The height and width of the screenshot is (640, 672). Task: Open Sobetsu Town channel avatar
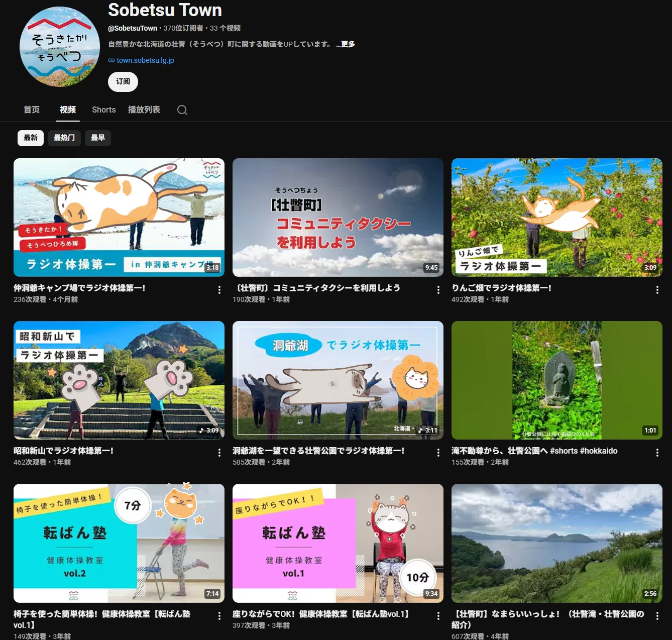pyautogui.click(x=60, y=46)
